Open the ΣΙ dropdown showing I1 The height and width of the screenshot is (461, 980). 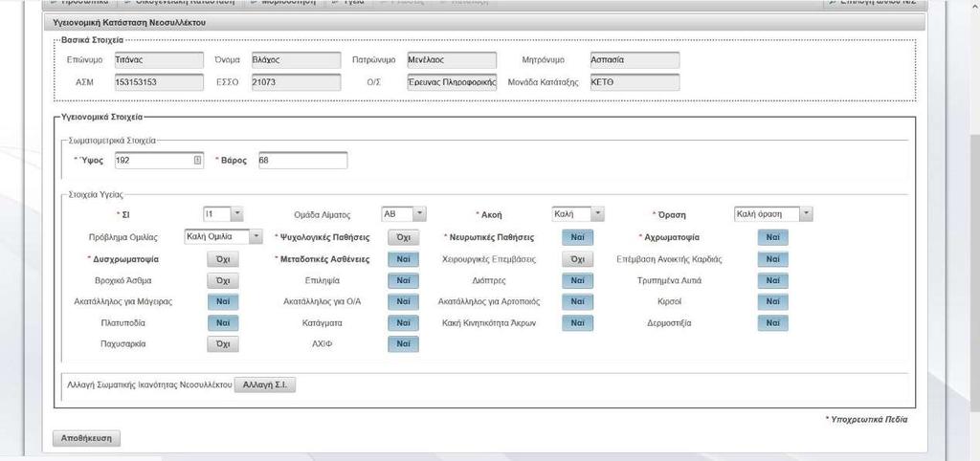[223, 214]
